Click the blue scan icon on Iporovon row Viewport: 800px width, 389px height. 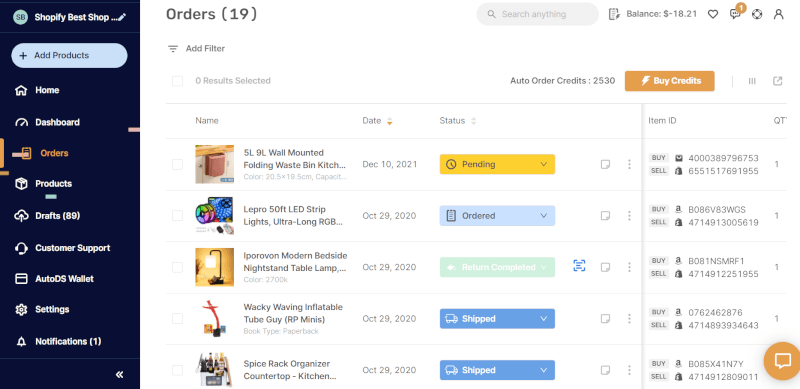tap(579, 265)
